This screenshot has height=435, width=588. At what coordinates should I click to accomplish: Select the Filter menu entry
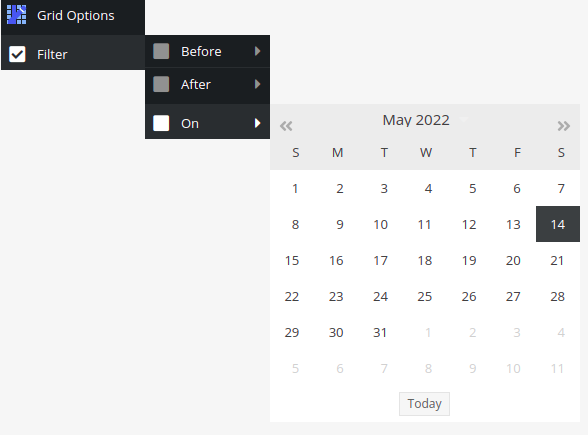[73, 52]
